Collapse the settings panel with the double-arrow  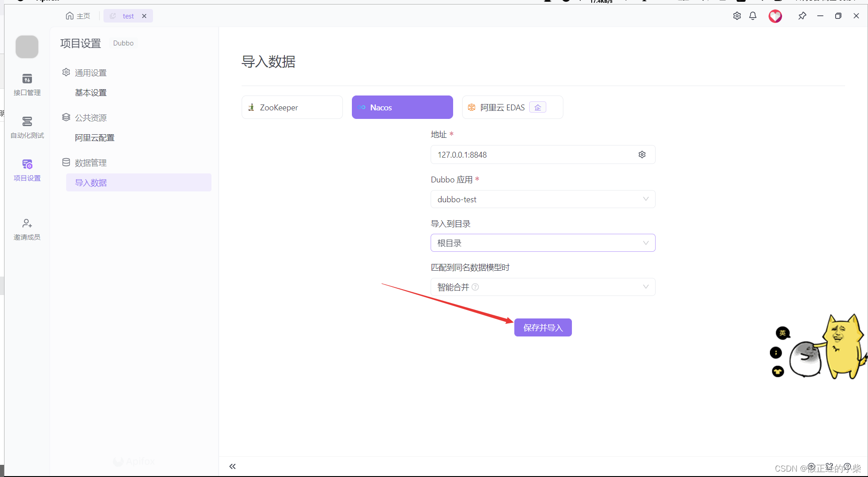[233, 466]
